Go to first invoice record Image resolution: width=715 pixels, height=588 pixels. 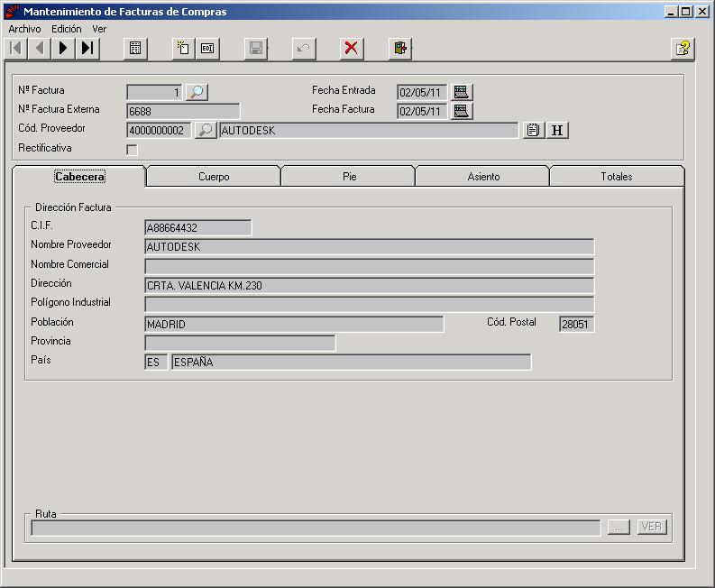16,48
